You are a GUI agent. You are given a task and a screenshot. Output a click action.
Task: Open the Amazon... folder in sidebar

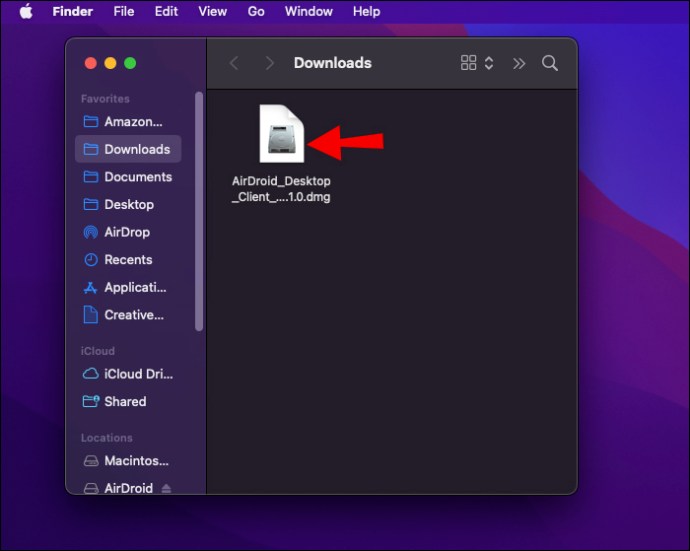pyautogui.click(x=128, y=121)
